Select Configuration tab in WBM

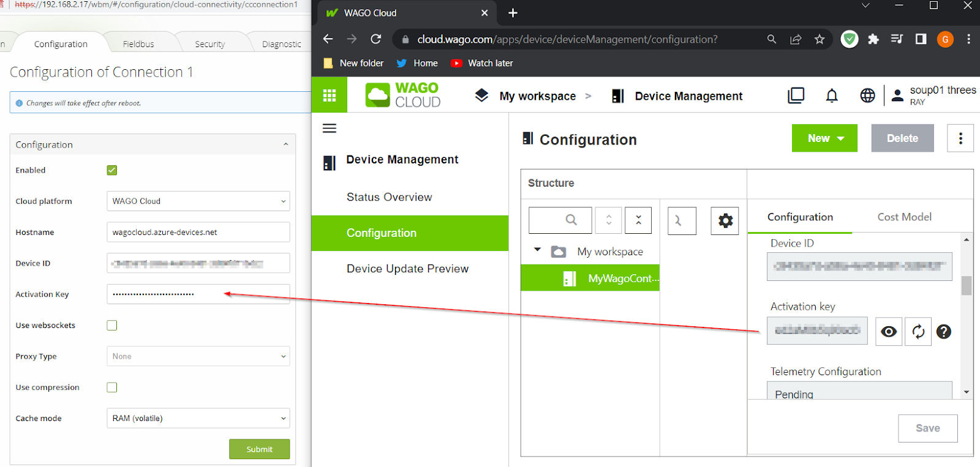61,44
